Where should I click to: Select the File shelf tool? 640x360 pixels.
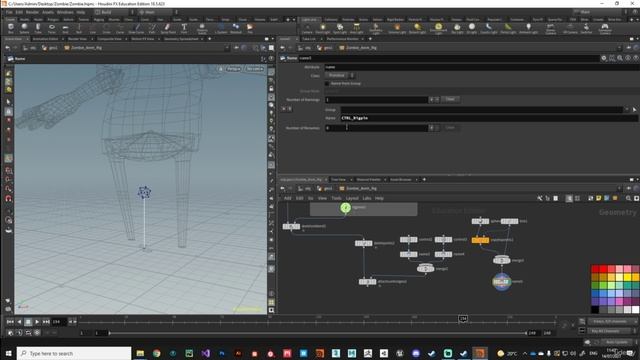tap(250, 28)
